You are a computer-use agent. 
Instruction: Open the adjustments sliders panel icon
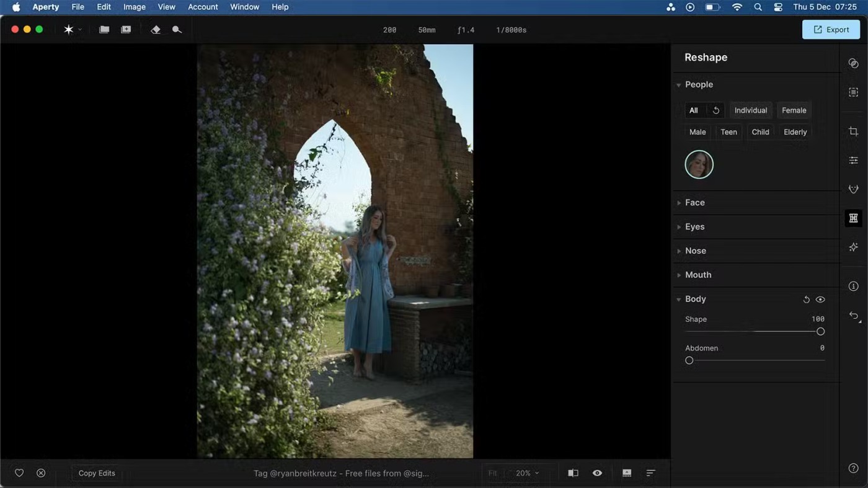coord(854,161)
